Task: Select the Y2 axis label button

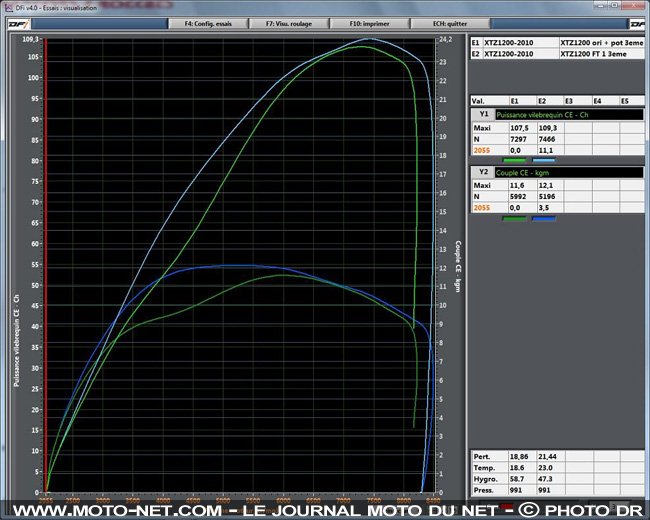Action: (482, 172)
